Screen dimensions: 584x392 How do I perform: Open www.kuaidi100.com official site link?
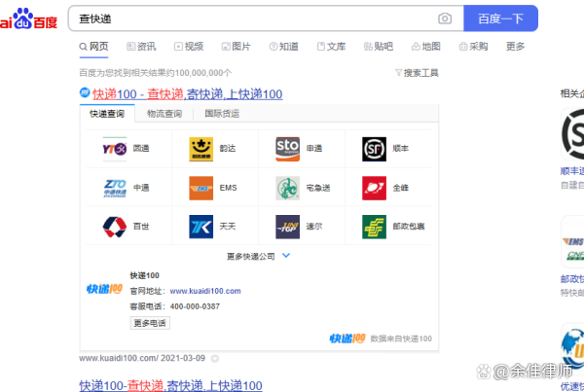(x=205, y=291)
